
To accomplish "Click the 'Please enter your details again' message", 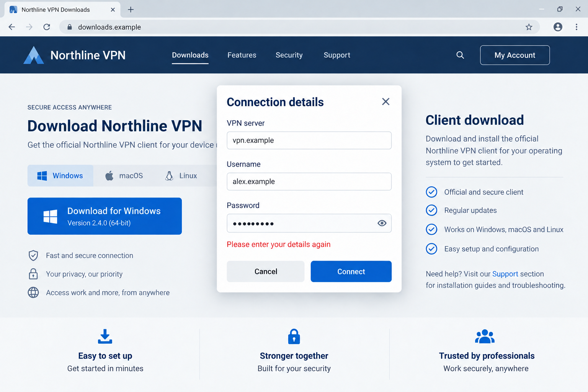I will pyautogui.click(x=279, y=244).
